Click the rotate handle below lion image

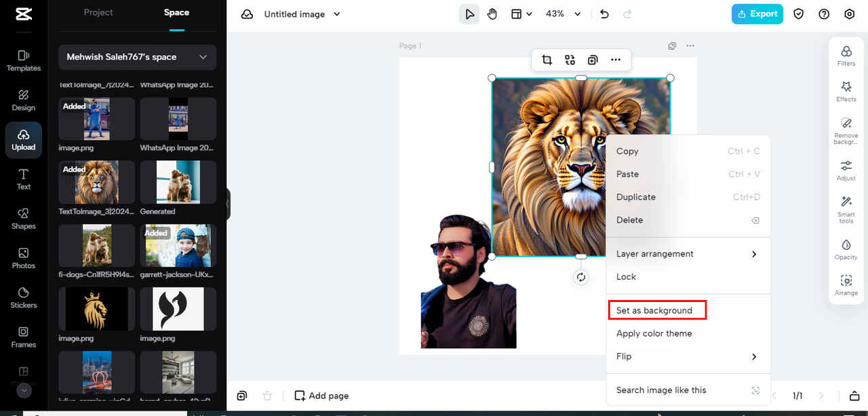(580, 277)
